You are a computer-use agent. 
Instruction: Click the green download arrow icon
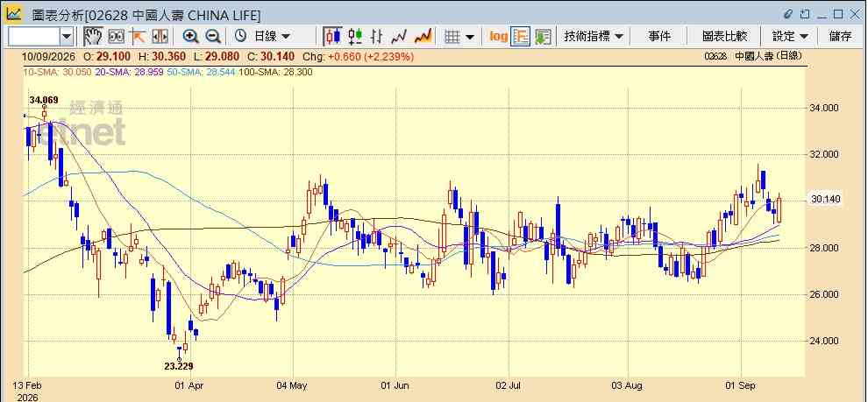click(x=543, y=37)
